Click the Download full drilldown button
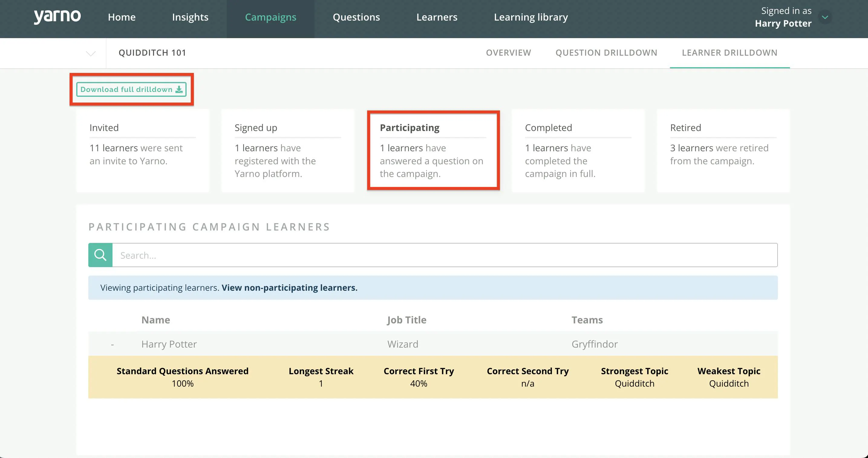This screenshot has height=458, width=868. point(132,89)
